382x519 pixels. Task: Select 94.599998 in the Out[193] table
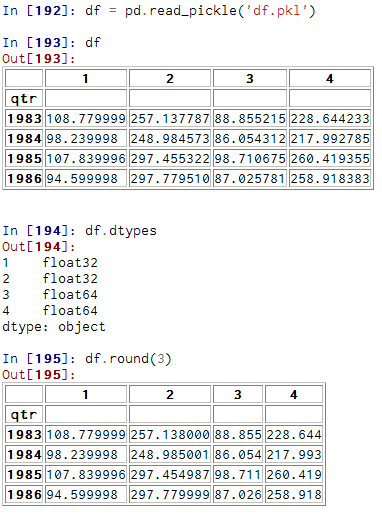pos(86,179)
